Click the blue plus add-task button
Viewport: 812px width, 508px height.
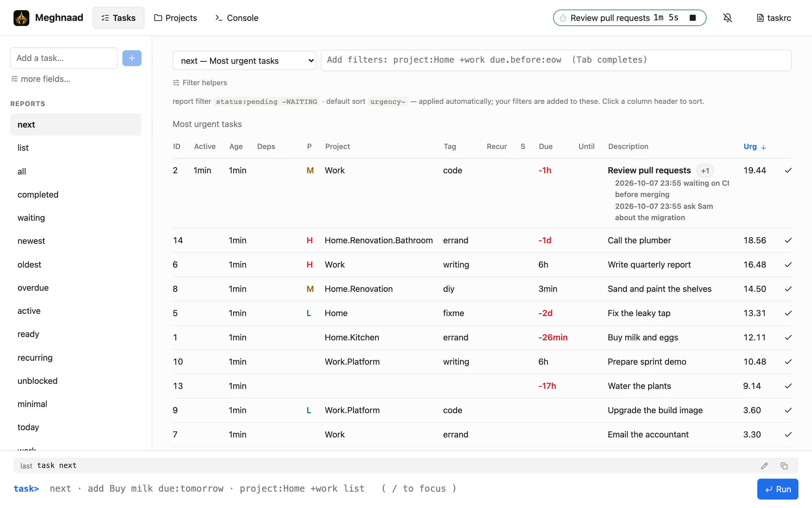point(132,58)
